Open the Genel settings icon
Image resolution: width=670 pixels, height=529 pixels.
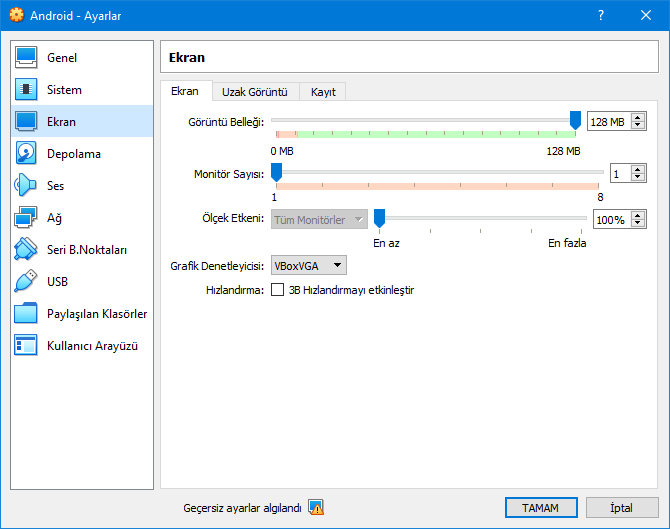[27, 58]
